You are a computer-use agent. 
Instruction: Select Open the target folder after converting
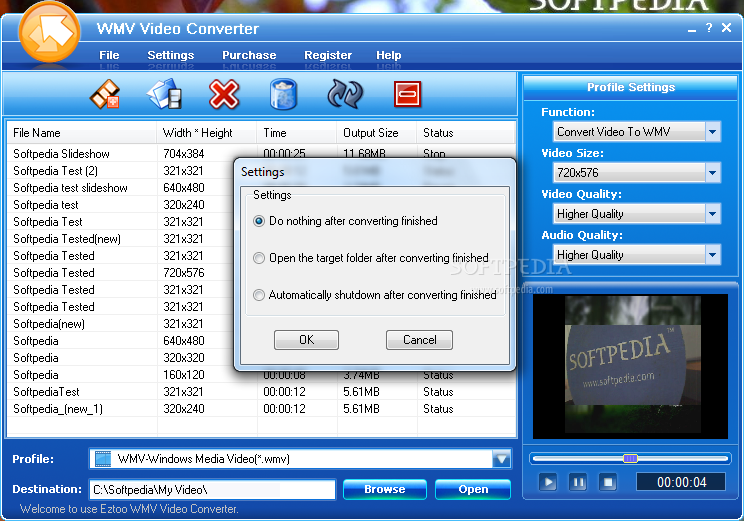point(259,258)
